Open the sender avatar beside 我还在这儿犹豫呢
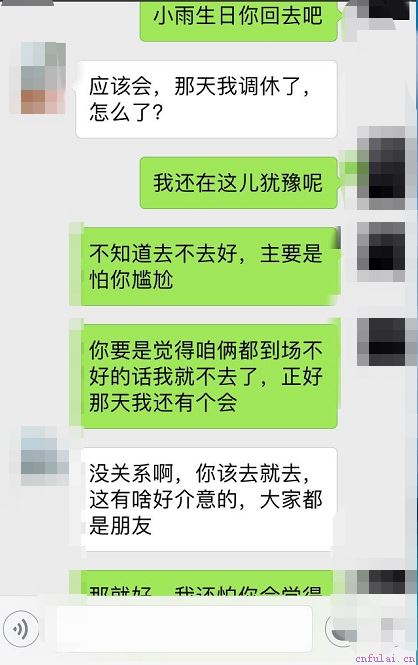418x665 pixels. (381, 168)
